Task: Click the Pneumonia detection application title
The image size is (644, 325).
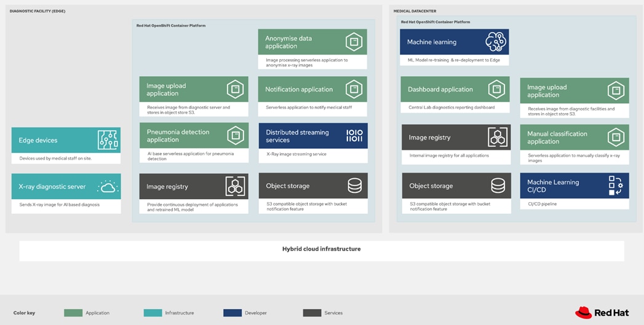Action: [178, 136]
